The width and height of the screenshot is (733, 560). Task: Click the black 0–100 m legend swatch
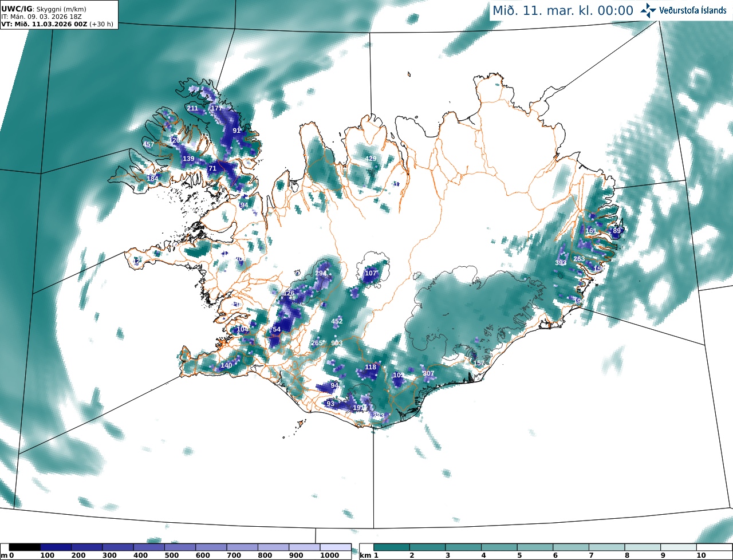(x=25, y=547)
